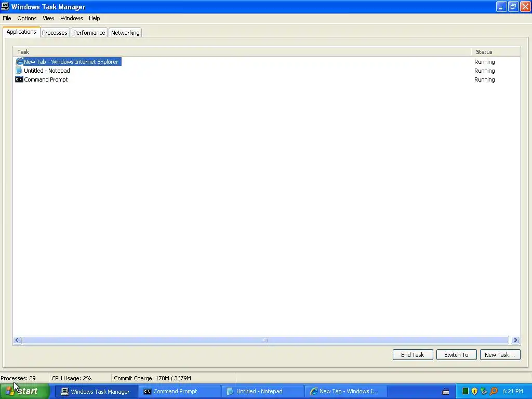This screenshot has width=532, height=399.
Task: Open the Help menu
Action: (95, 18)
